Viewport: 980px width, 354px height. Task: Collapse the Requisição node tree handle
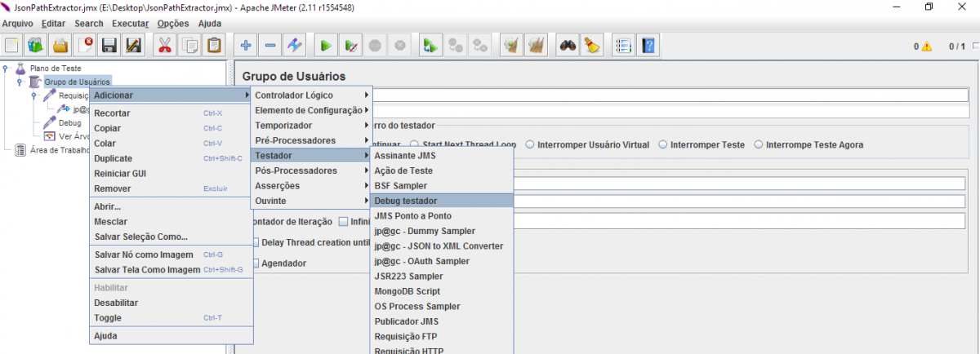pyautogui.click(x=33, y=95)
